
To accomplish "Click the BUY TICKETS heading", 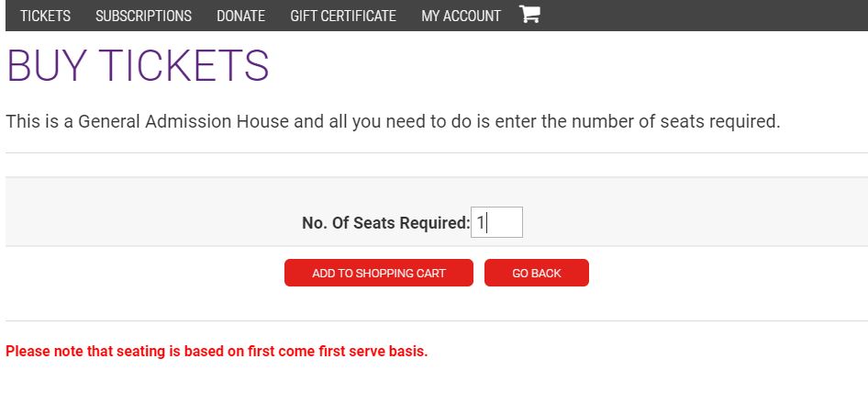I will tap(138, 66).
